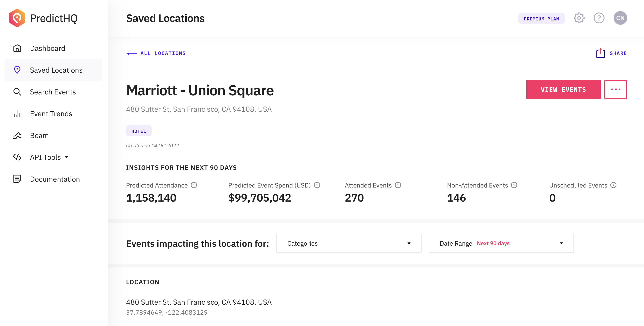
Task: Click the Premium Plan badge
Action: 541,19
